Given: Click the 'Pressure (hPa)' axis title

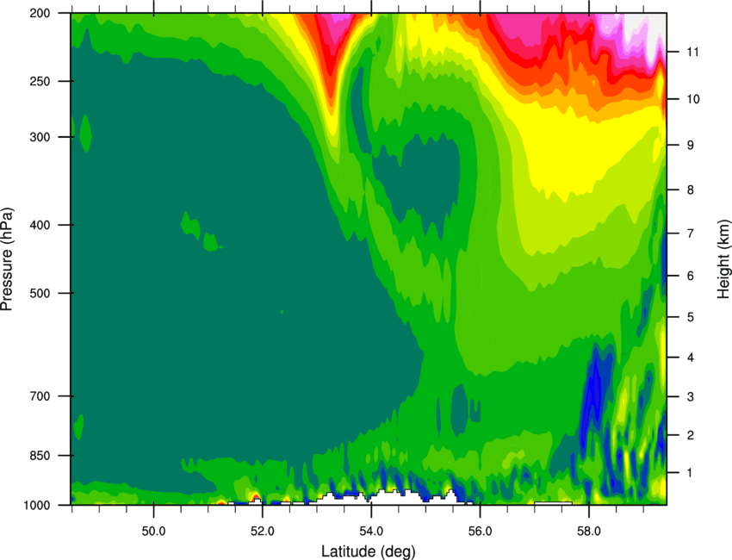Looking at the screenshot, I should pos(7,258).
